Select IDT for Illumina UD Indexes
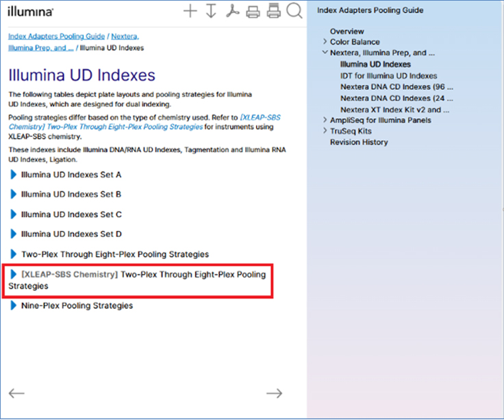 pos(388,76)
